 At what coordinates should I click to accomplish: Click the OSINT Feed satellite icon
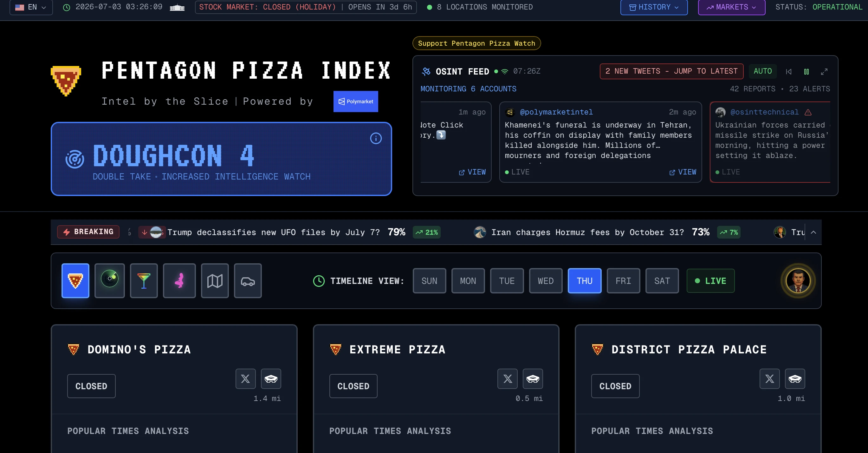426,71
